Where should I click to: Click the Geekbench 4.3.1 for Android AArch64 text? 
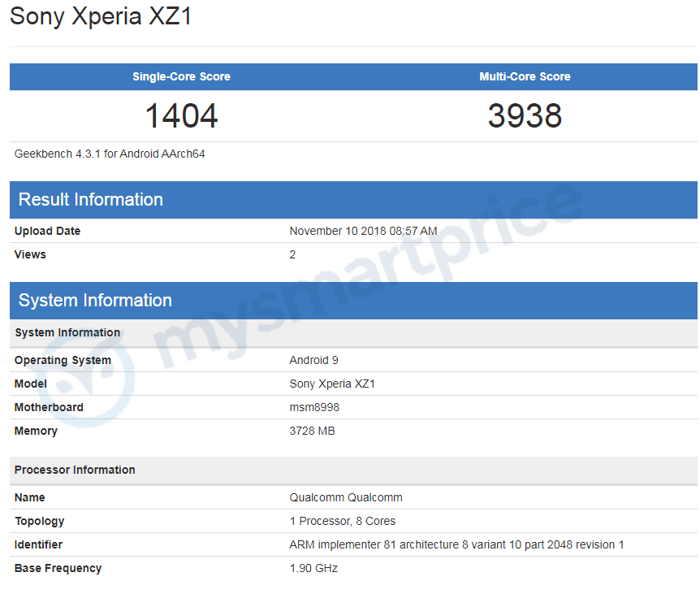(110, 154)
